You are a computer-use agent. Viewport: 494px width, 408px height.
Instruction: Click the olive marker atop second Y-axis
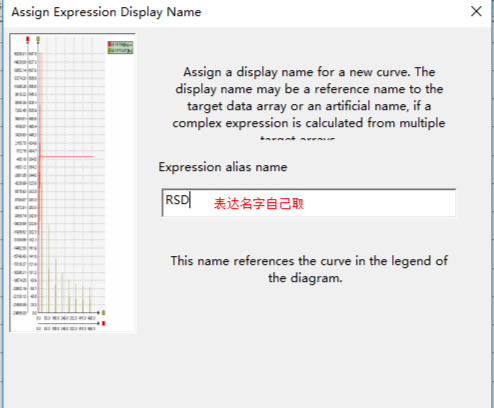pos(38,39)
